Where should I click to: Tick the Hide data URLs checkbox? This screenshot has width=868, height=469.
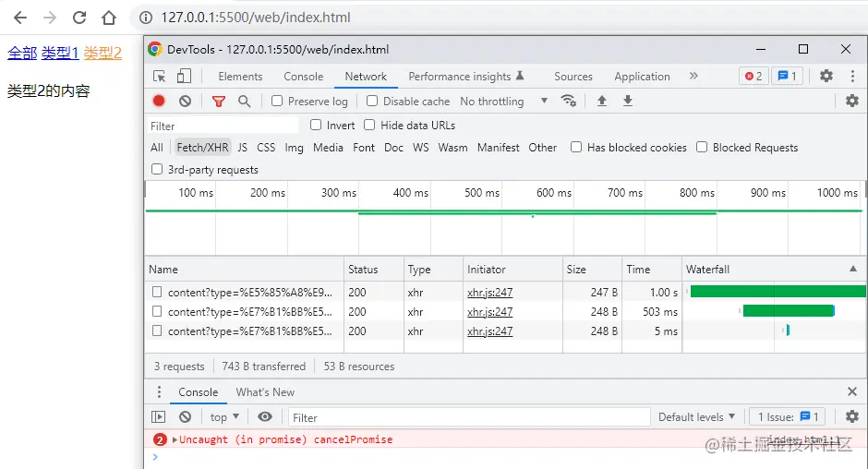[x=369, y=126]
